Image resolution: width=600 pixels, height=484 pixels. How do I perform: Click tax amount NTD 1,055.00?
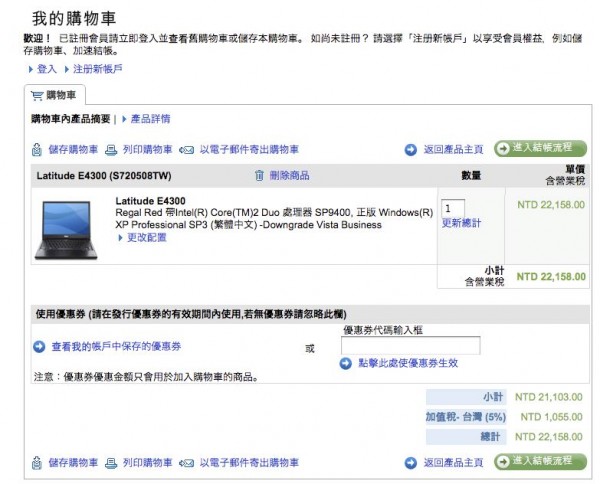[551, 417]
